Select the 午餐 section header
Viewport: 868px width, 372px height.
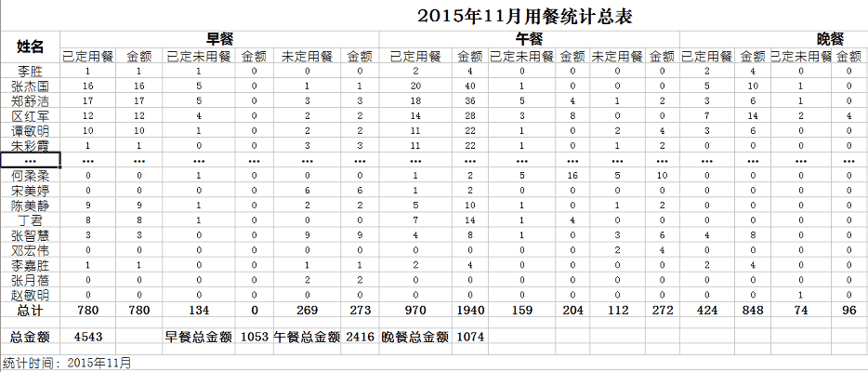pyautogui.click(x=529, y=38)
